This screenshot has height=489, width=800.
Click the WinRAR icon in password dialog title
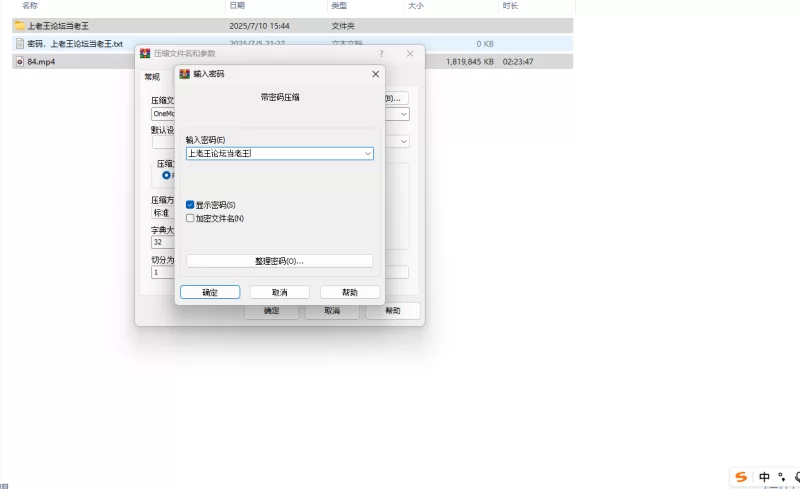pyautogui.click(x=185, y=74)
